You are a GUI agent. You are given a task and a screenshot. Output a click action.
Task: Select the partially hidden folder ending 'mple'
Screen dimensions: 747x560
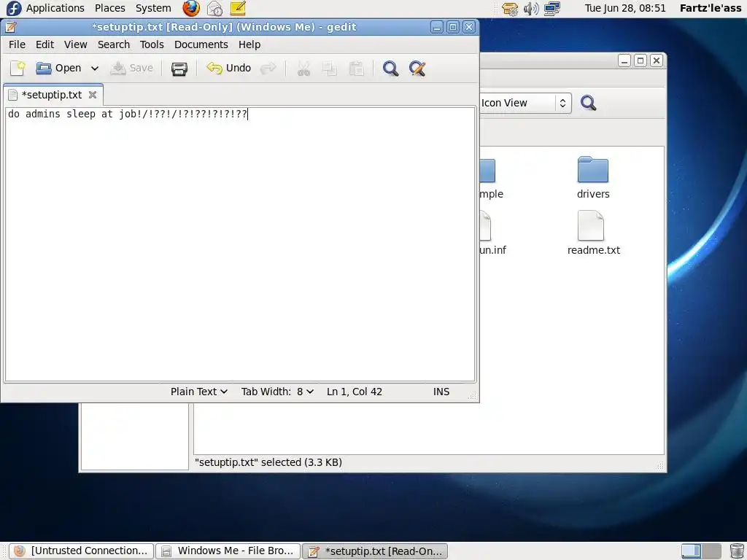490,177
